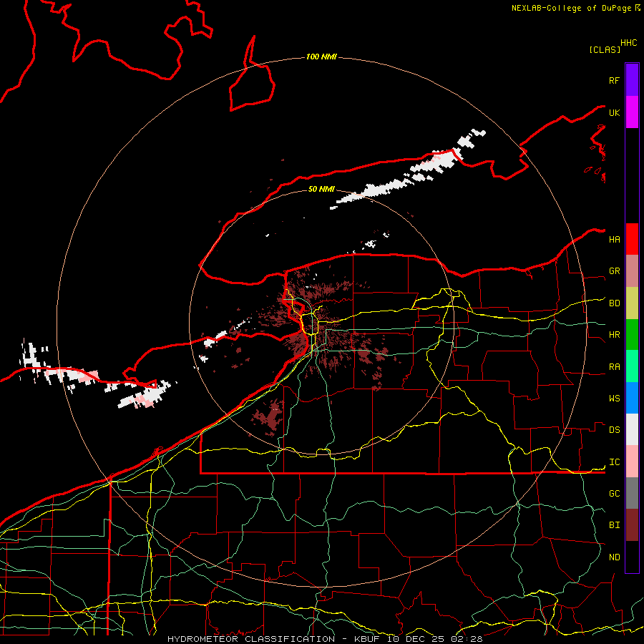Screen dimensions: 644x644
Task: Click the HA legend label
Action: (614, 240)
